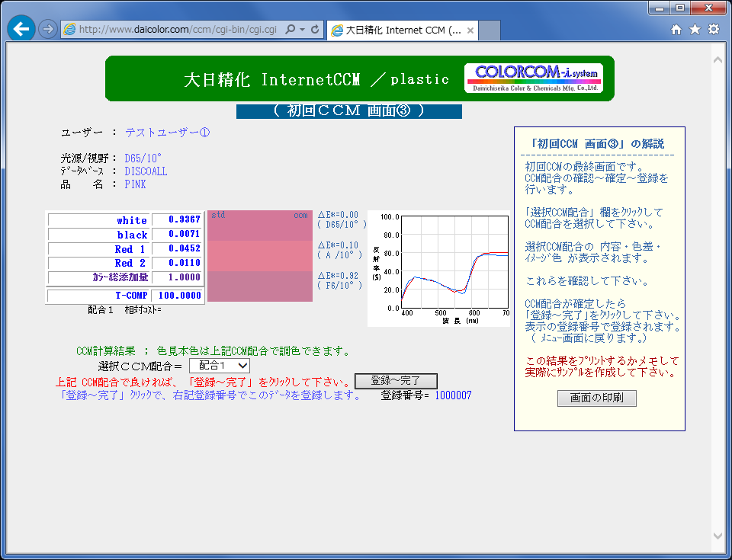Click the A/10° color swatch band
Screen dimensions: 732x560
click(260, 256)
